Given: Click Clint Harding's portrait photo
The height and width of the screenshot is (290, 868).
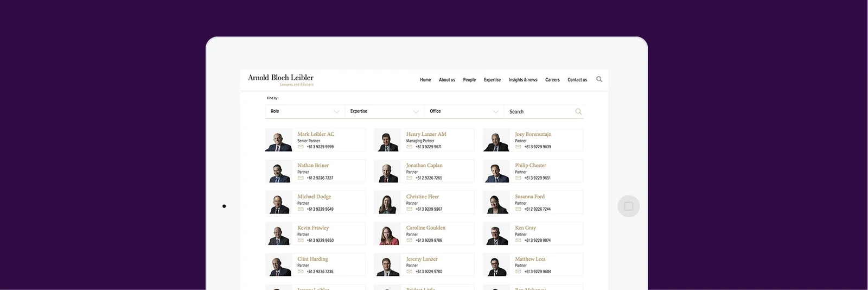Looking at the screenshot, I should pos(279,264).
